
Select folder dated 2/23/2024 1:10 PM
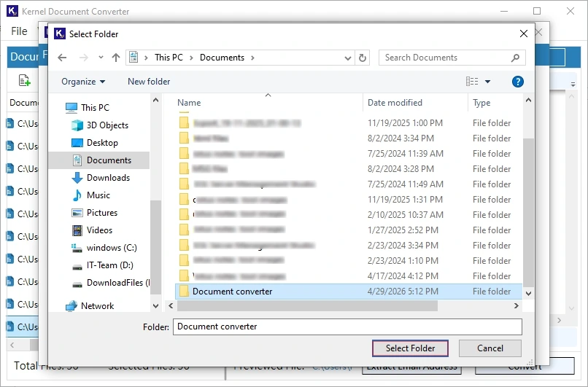(349, 261)
